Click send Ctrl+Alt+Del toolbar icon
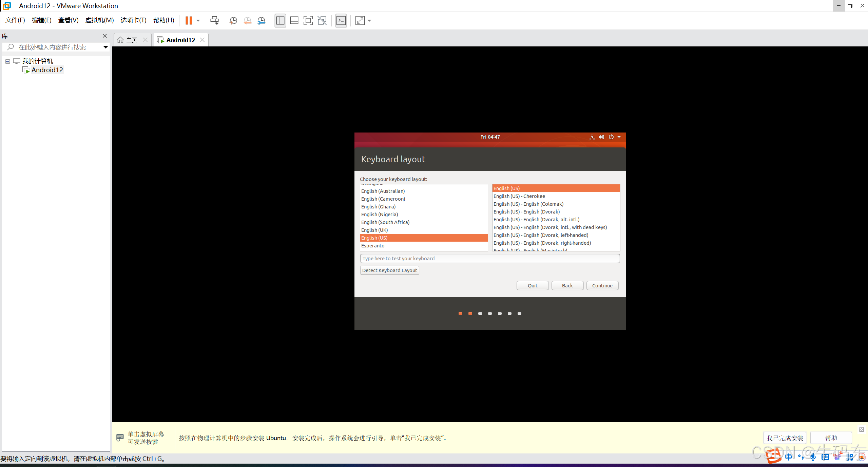This screenshot has height=467, width=868. tap(214, 21)
